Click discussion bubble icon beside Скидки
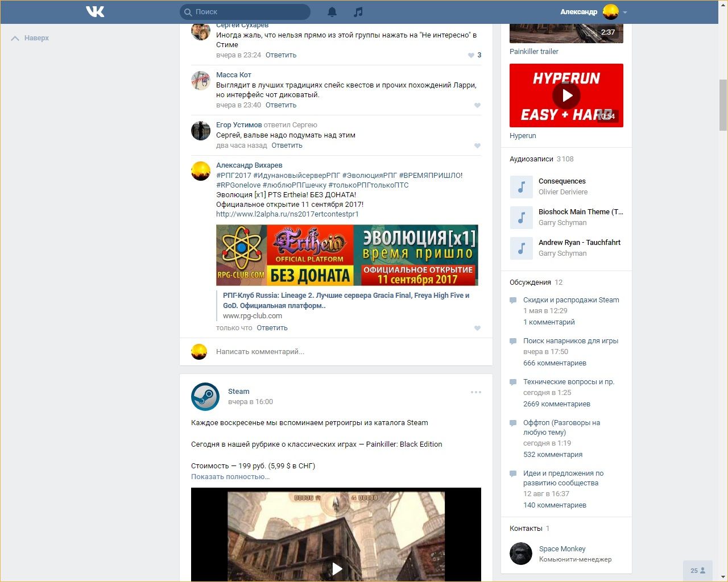Image resolution: width=728 pixels, height=582 pixels. [513, 301]
